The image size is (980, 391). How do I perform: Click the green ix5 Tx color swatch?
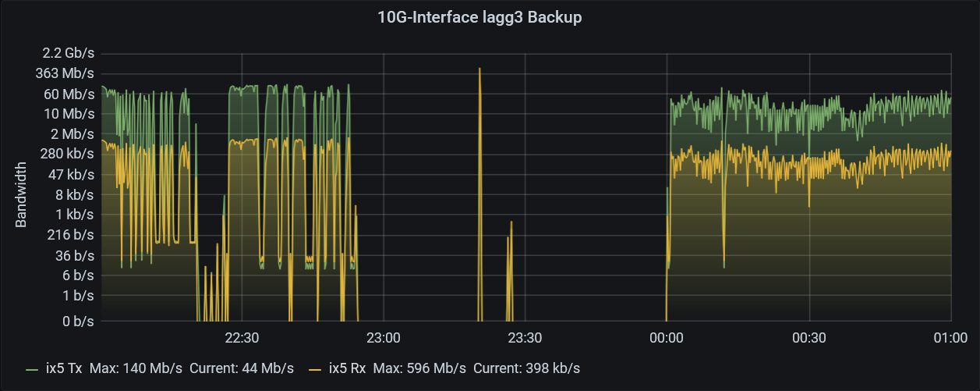32,368
